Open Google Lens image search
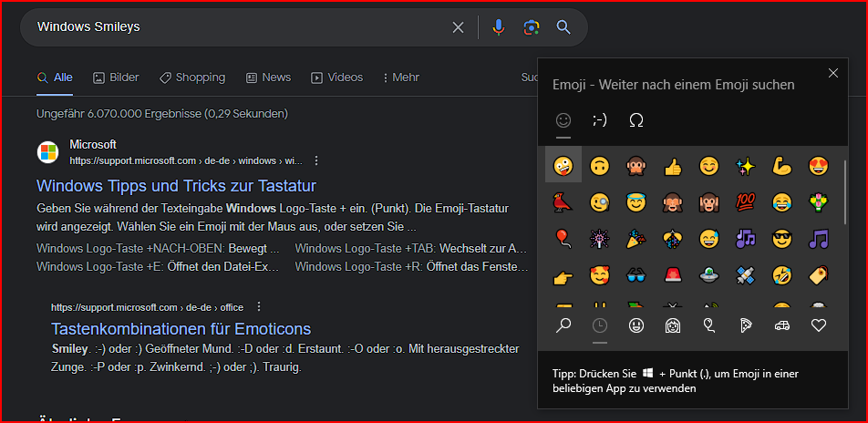Viewport: 868px width, 423px height. tap(531, 27)
